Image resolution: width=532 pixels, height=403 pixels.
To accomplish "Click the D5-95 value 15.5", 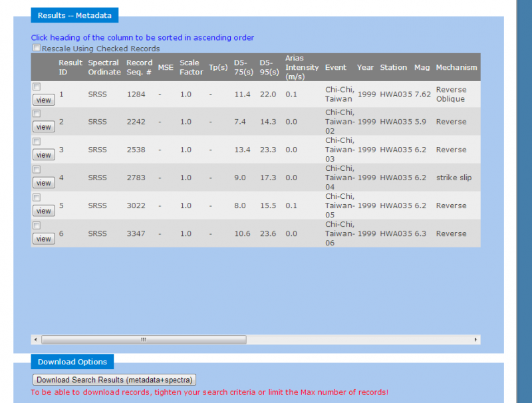I will [x=268, y=205].
